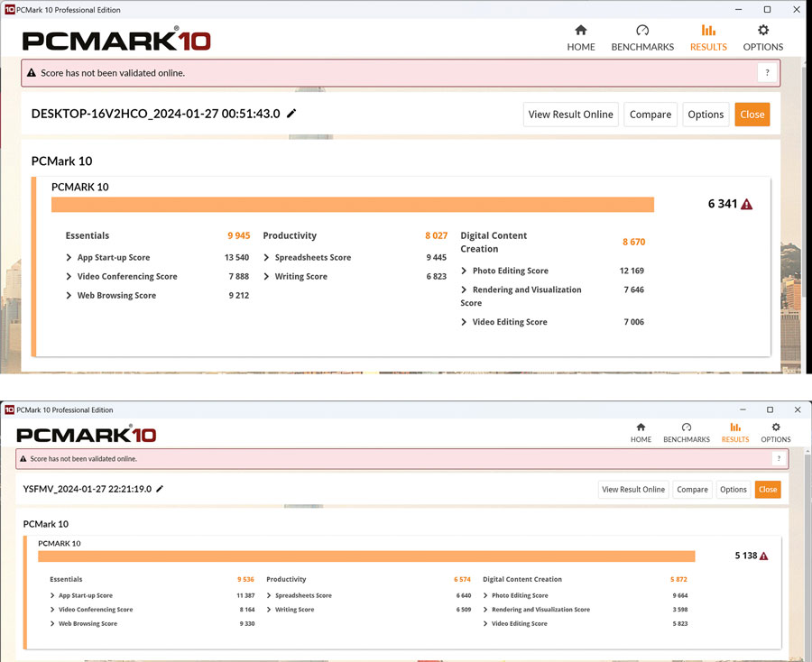This screenshot has width=812, height=662.
Task: Click View Result Online in top window
Action: click(570, 115)
